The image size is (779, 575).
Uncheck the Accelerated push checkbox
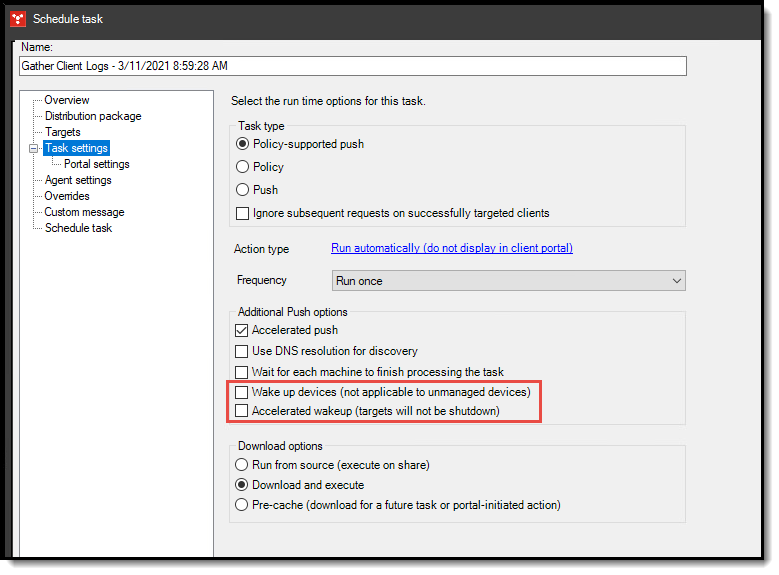[242, 330]
